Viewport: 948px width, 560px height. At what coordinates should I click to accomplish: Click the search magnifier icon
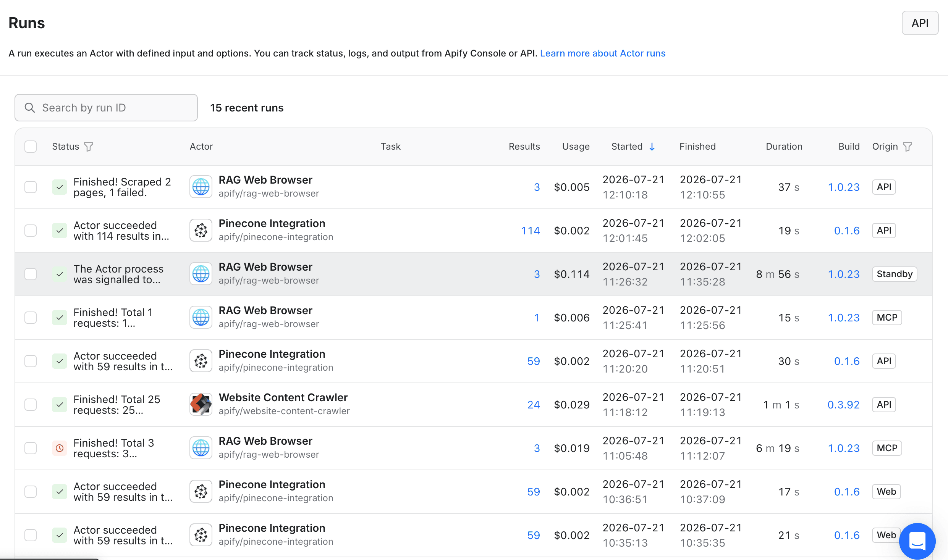30,108
